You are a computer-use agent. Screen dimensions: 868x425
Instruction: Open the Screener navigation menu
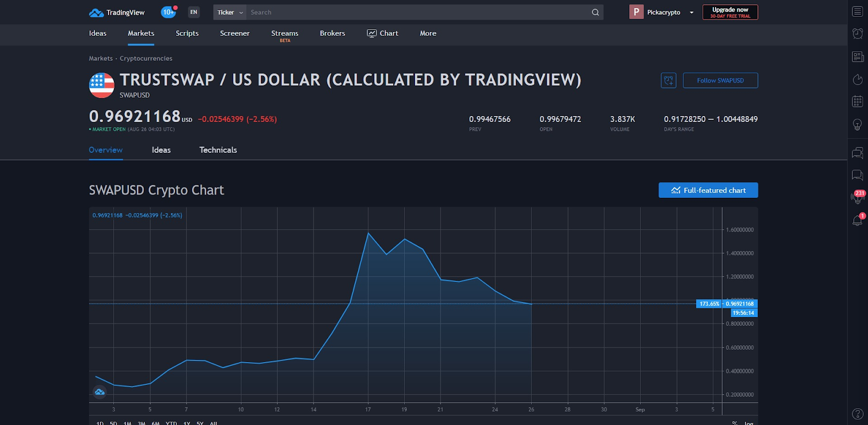pyautogui.click(x=235, y=33)
